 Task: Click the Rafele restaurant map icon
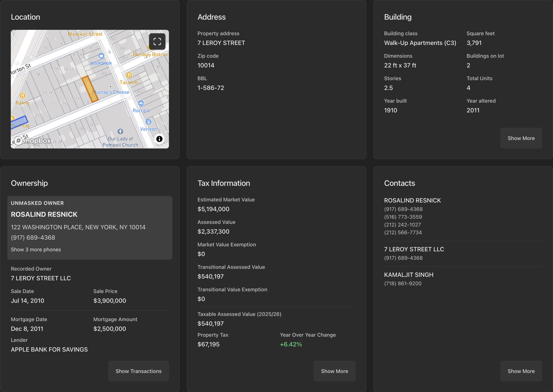pos(22,96)
